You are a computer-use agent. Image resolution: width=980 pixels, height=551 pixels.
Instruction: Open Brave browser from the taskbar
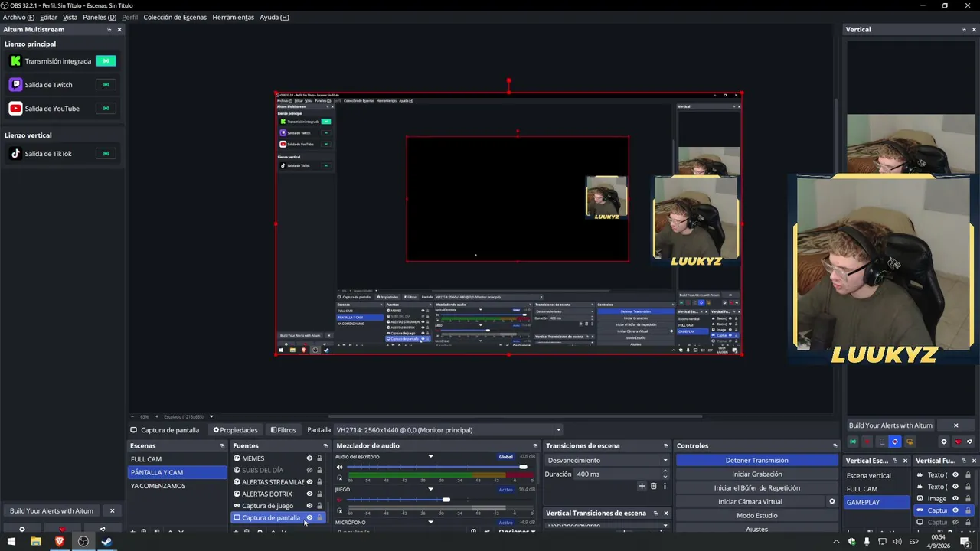coord(60,542)
